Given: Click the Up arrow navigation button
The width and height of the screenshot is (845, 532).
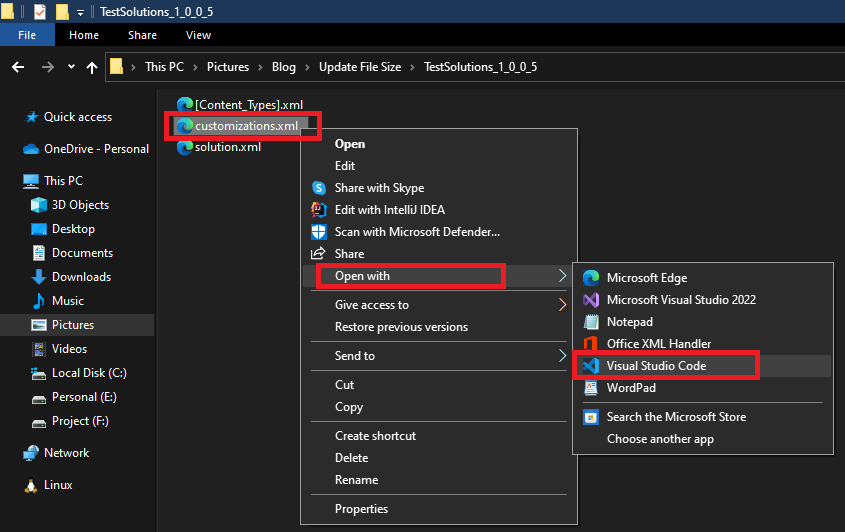Looking at the screenshot, I should (x=92, y=67).
